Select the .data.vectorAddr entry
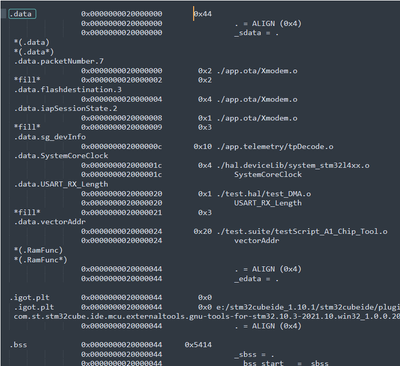 (x=50, y=222)
